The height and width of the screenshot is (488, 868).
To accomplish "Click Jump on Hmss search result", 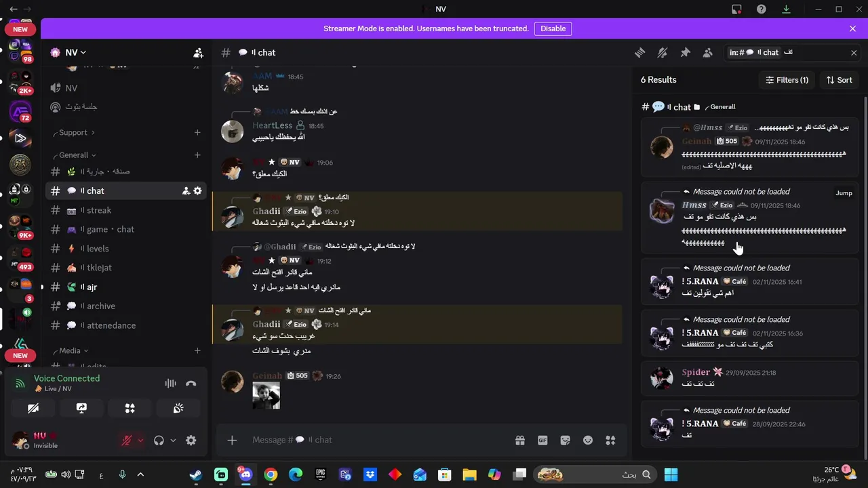I will [844, 193].
